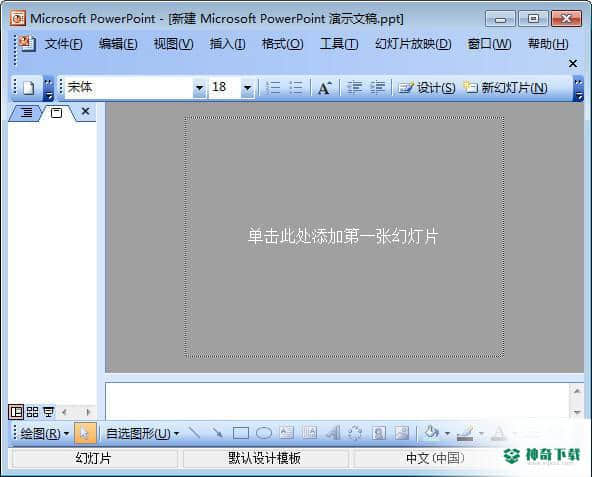Insert a horizontal text box
This screenshot has width=592, height=477.
pos(287,433)
